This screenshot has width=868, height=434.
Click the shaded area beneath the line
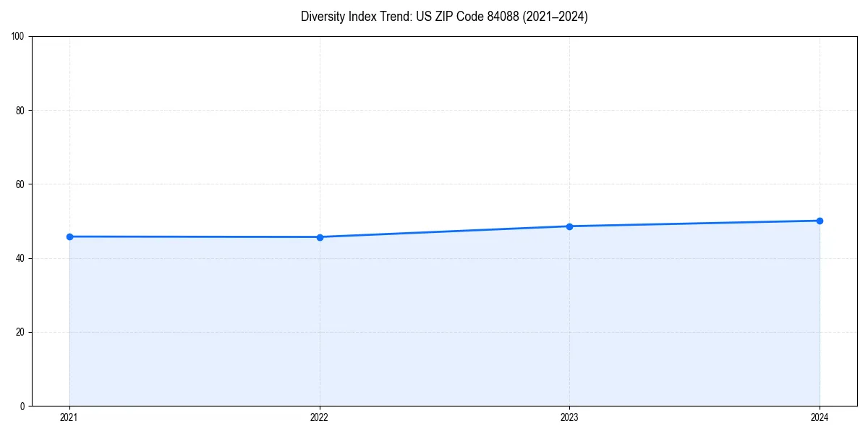point(434,325)
